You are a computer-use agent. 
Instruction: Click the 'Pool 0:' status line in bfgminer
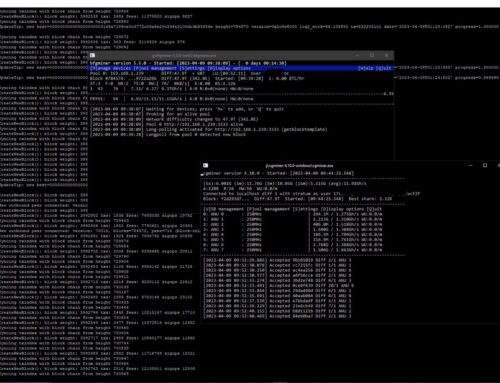click(189, 73)
